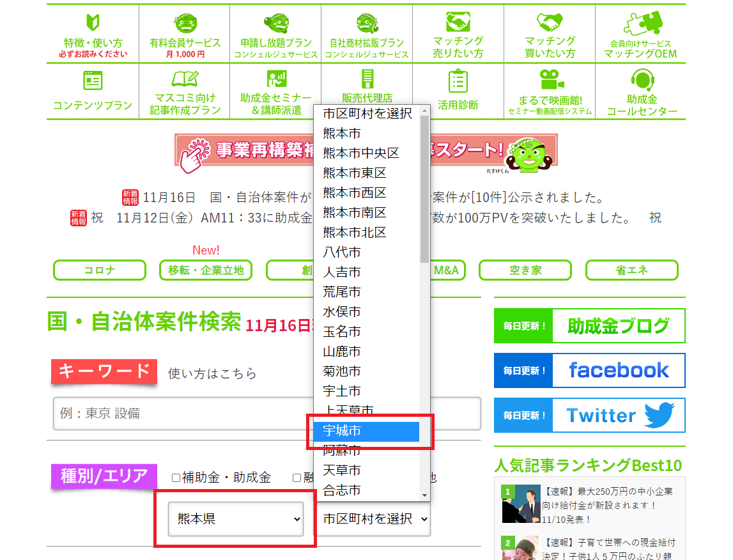Click the まるで映画館 video camera icon
The width and height of the screenshot is (733, 560).
pyautogui.click(x=549, y=80)
